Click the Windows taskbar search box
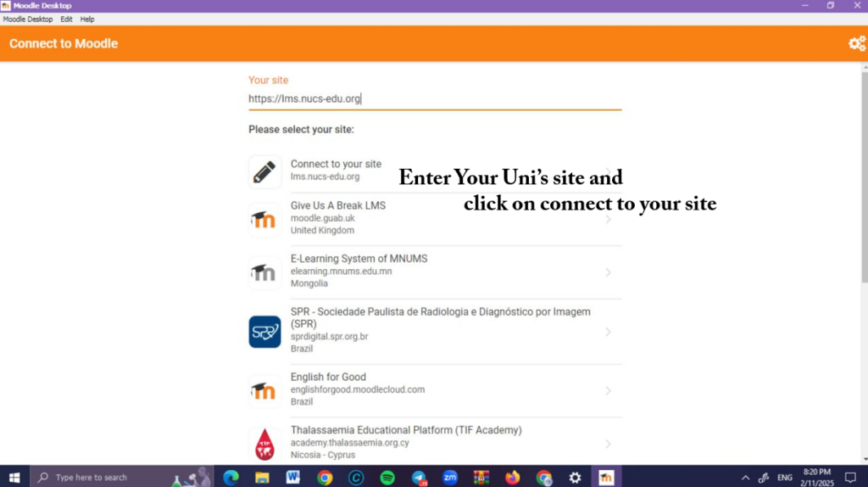This screenshot has width=868, height=487. (122, 477)
